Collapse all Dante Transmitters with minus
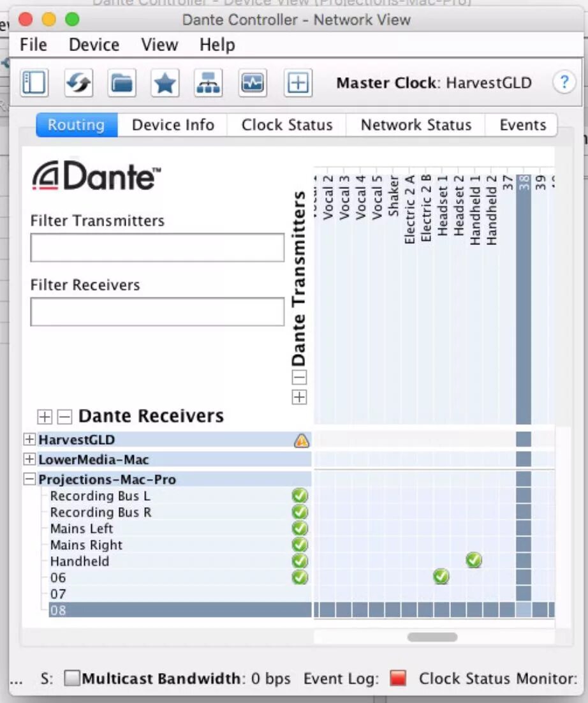 [299, 378]
